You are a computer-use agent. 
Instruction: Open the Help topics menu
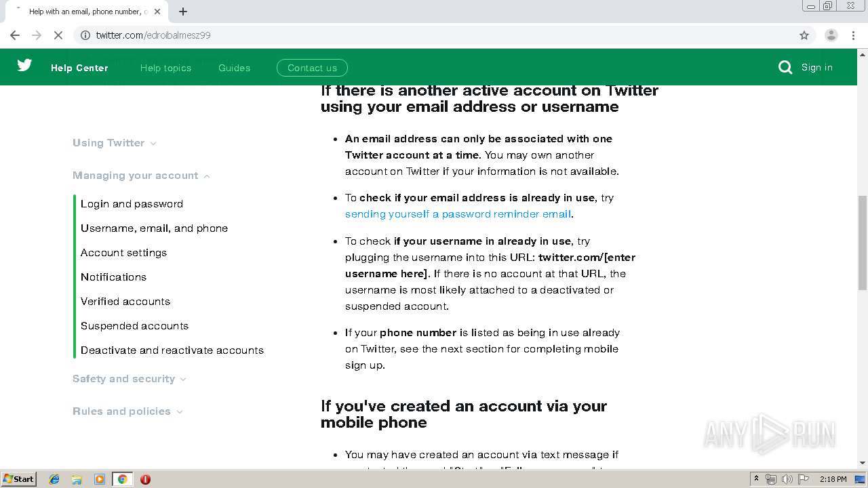tap(165, 68)
